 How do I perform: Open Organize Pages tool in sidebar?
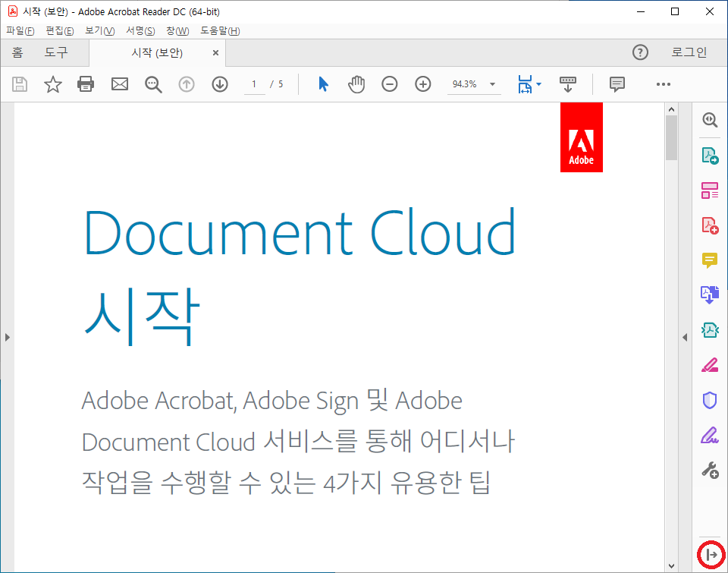(710, 190)
